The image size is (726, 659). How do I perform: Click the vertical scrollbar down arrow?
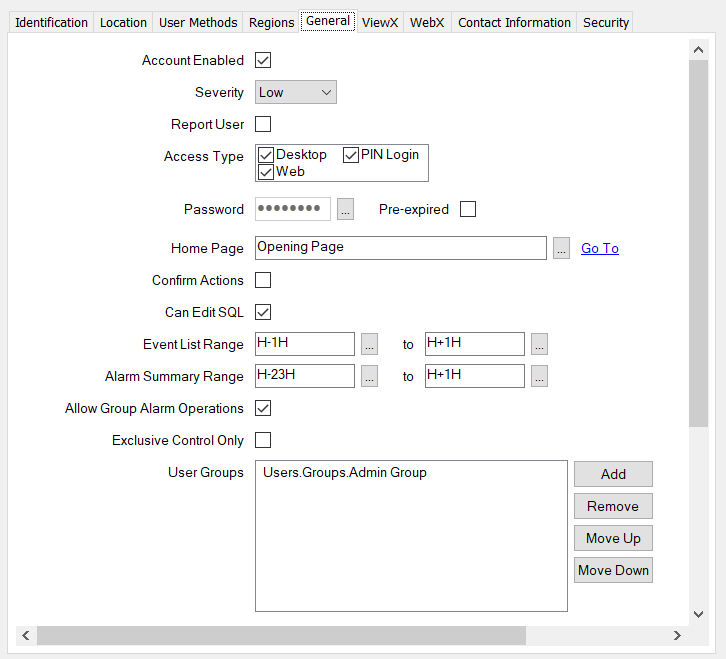tap(698, 613)
